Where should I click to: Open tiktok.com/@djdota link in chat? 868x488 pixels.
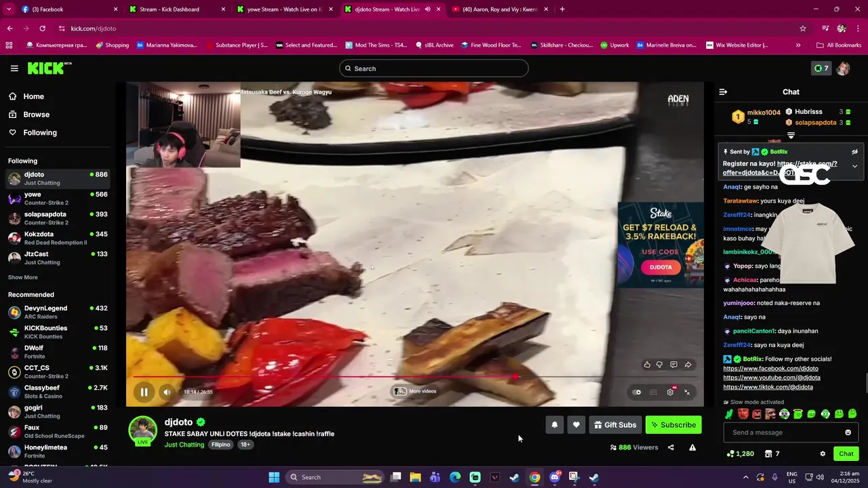pos(768,387)
